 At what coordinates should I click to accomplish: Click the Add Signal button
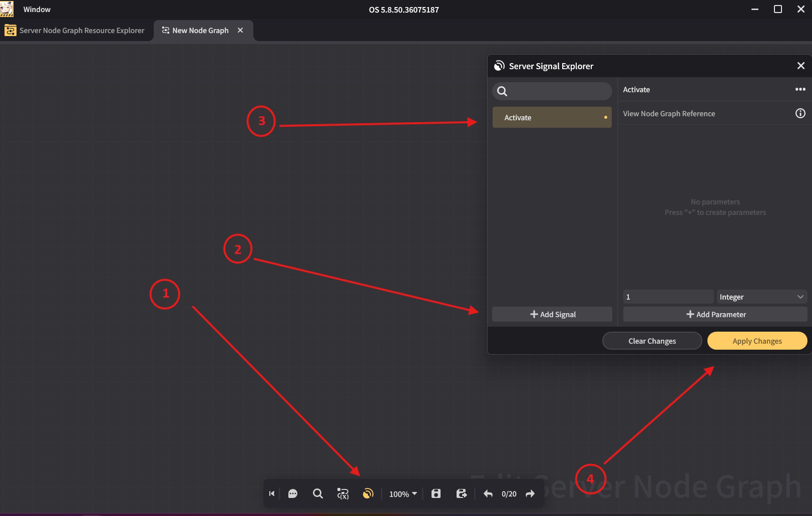point(552,314)
